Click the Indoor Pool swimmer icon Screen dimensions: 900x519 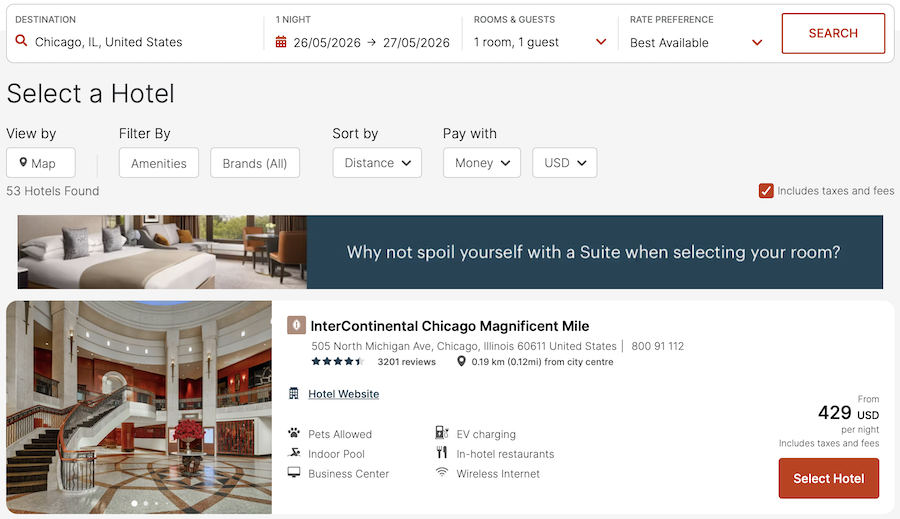294,453
